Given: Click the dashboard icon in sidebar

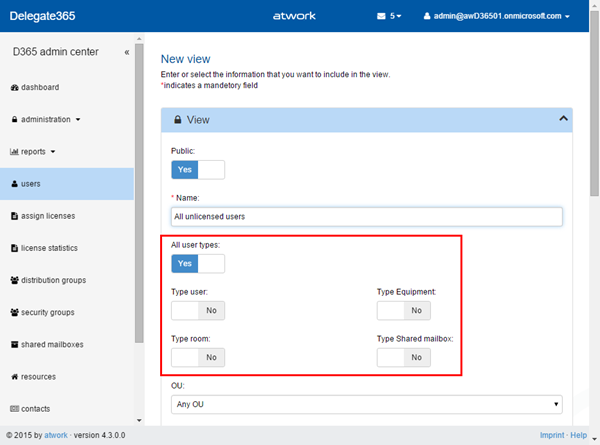Looking at the screenshot, I should point(14,87).
